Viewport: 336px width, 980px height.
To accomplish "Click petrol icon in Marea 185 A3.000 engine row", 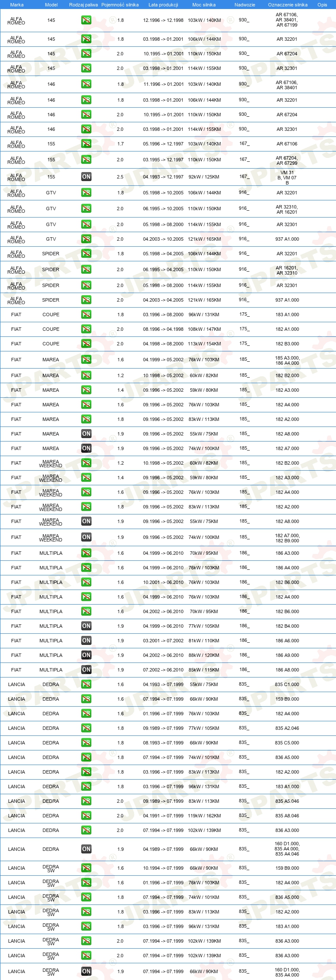I will point(86,360).
